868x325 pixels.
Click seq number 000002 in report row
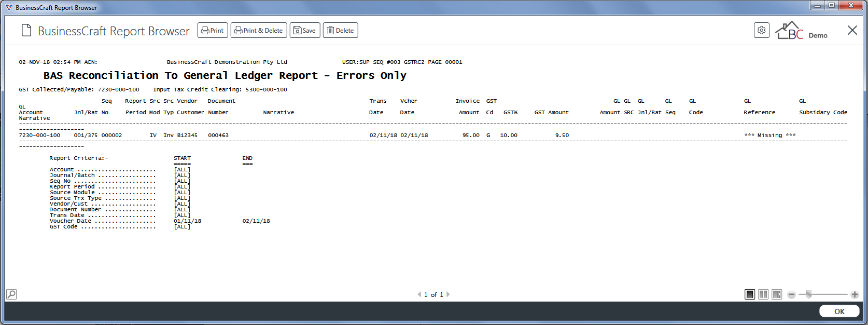click(x=111, y=136)
